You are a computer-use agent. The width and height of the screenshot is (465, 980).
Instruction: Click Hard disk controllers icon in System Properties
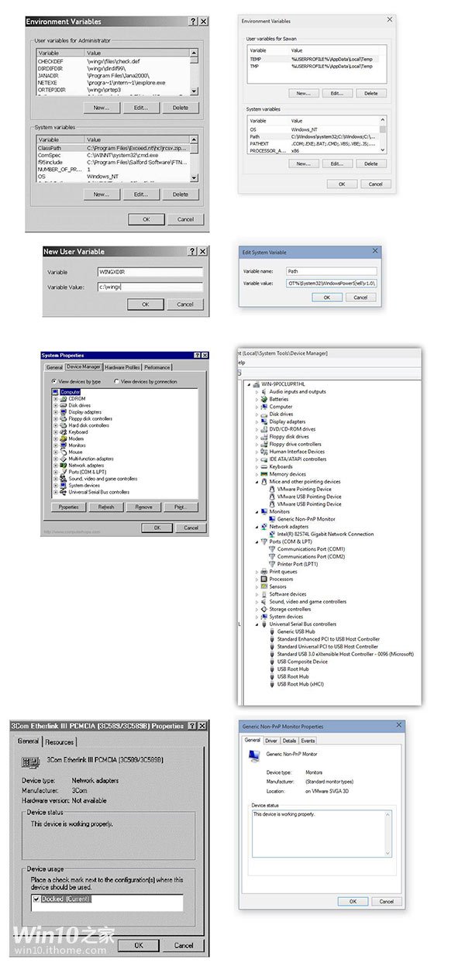(x=64, y=425)
